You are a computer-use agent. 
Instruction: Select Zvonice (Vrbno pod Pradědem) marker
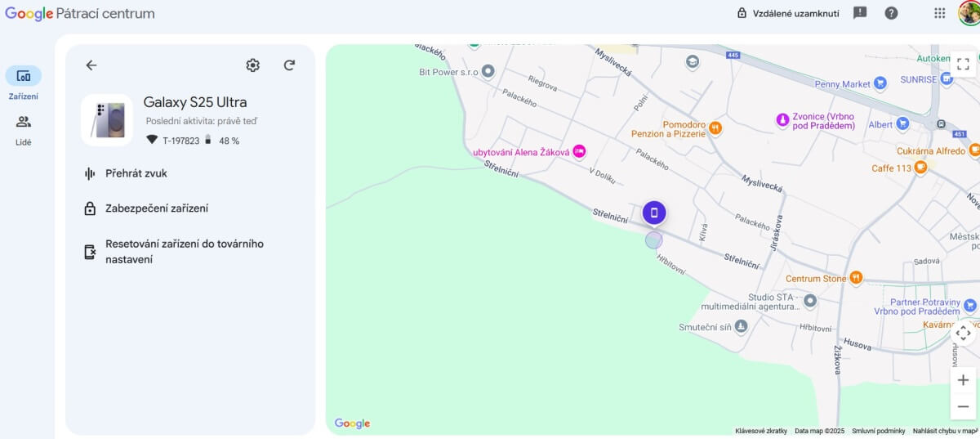tap(782, 120)
